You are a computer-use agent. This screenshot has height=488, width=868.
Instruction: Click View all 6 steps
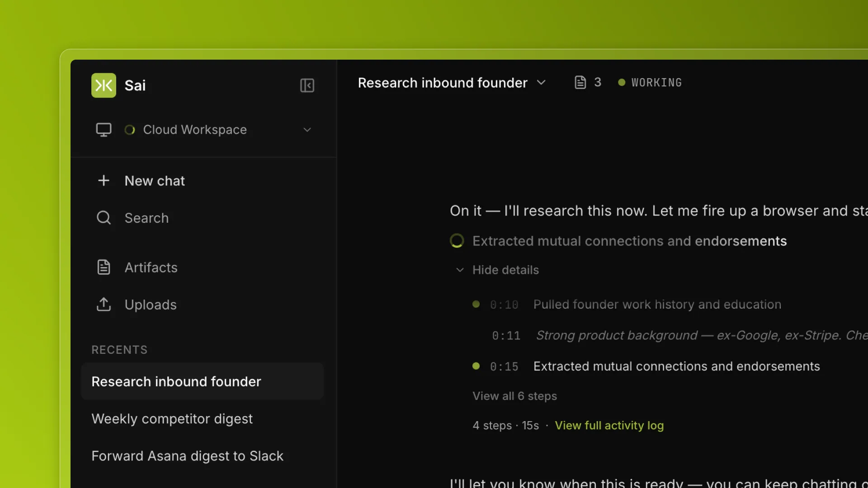point(514,396)
